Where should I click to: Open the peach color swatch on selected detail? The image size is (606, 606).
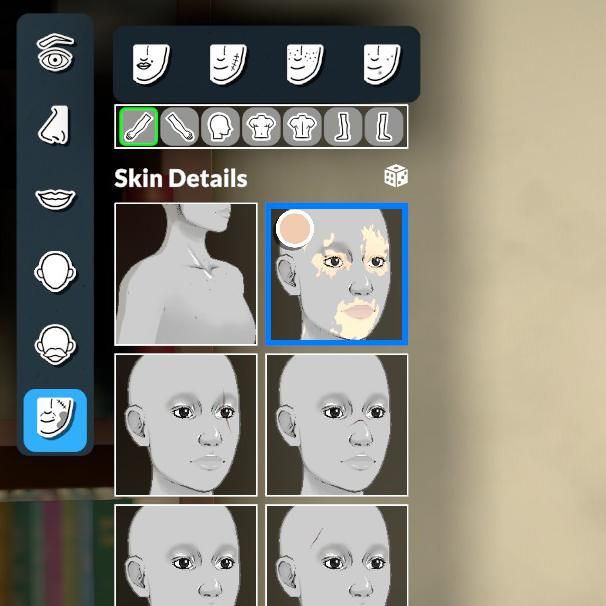pos(294,228)
